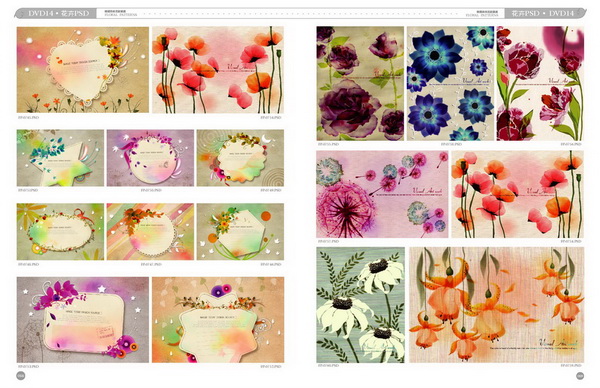Open the round frame on striped background
Screen dimensions: 600x388
[x=150, y=232]
